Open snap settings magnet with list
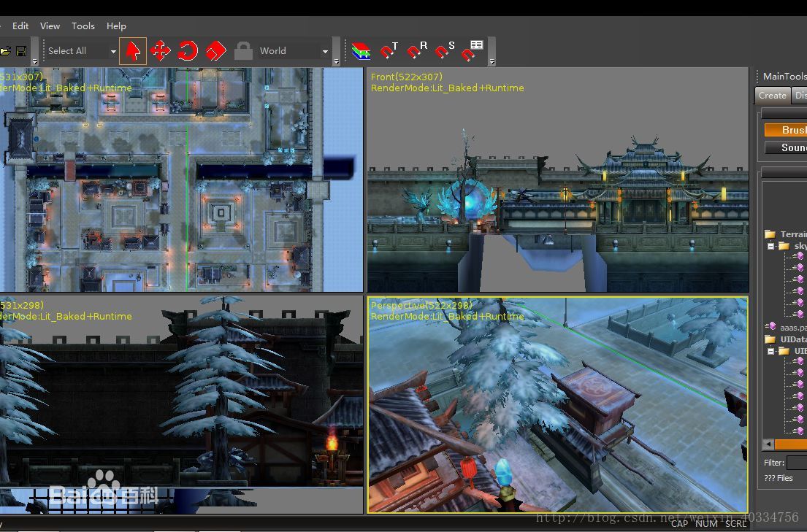 coord(472,51)
